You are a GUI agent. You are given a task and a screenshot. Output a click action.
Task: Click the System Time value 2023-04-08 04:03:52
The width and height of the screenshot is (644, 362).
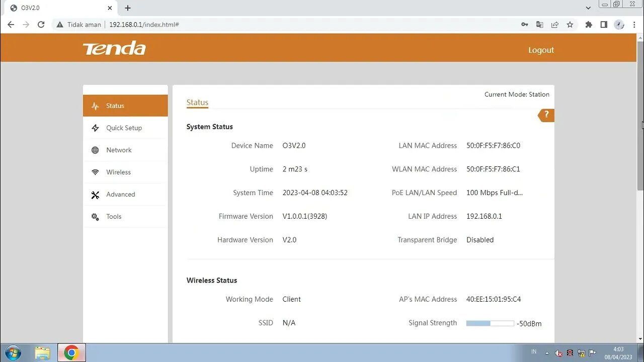click(x=315, y=193)
